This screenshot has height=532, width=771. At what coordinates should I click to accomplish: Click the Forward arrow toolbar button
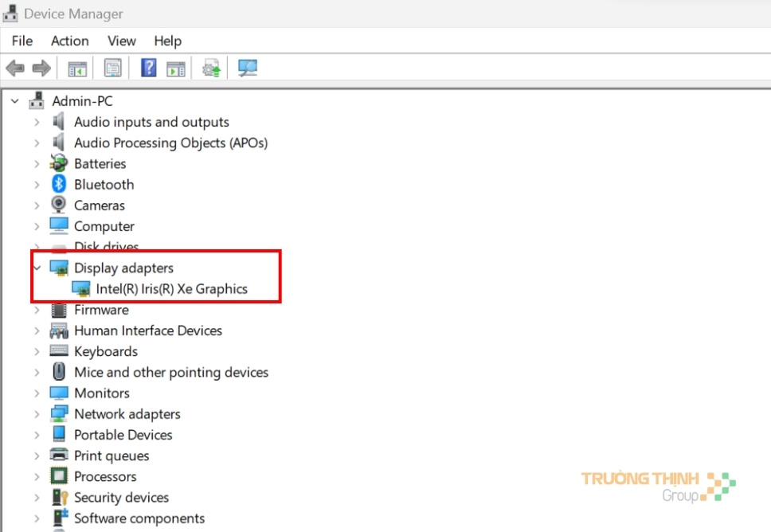click(41, 68)
